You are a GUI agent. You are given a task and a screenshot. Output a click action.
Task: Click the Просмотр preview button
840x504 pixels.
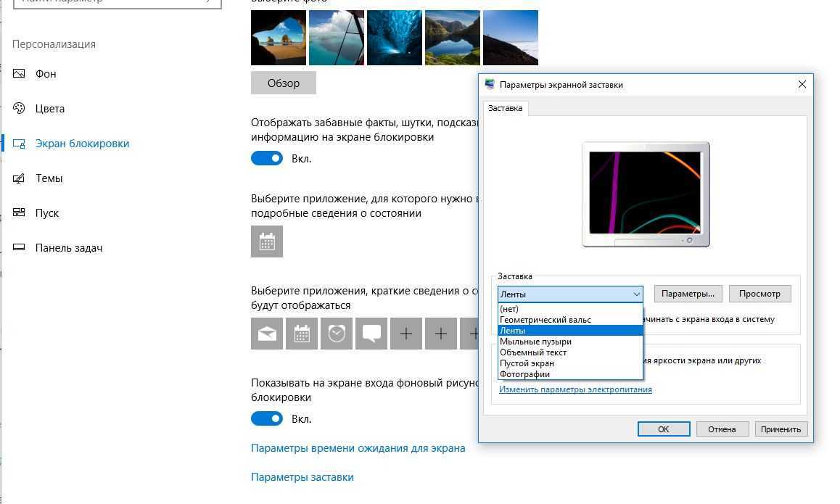point(759,294)
